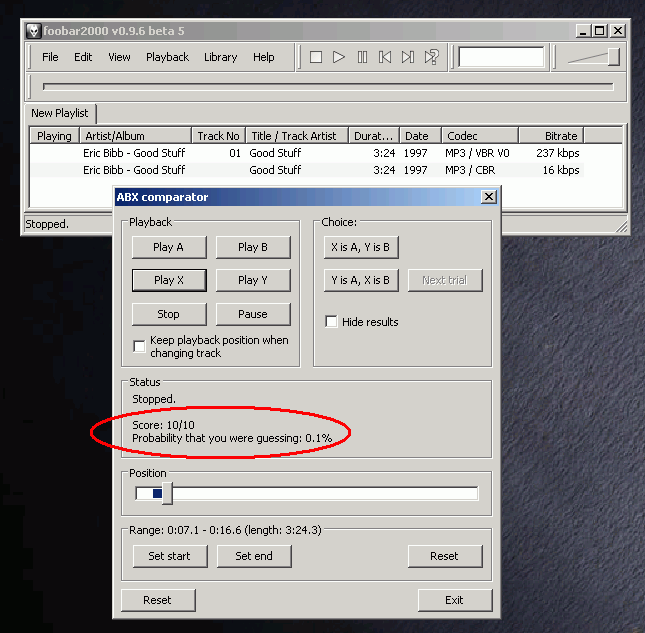
Task: Click the volume slider handle
Action: pyautogui.click(x=613, y=57)
